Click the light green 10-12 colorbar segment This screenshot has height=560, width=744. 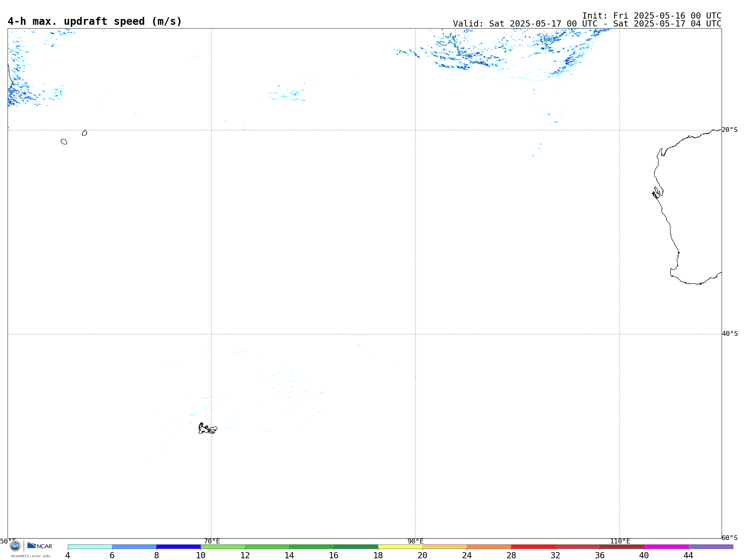tap(223, 547)
